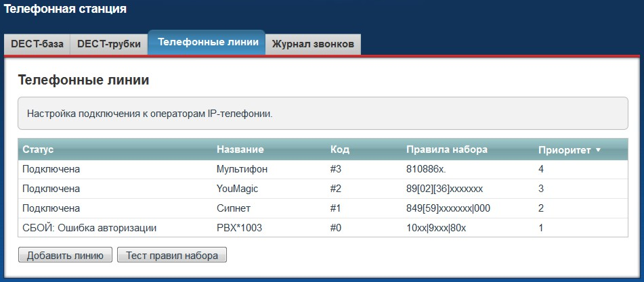This screenshot has width=644, height=282.
Task: Open the Журнал звонков tab
Action: pos(312,44)
